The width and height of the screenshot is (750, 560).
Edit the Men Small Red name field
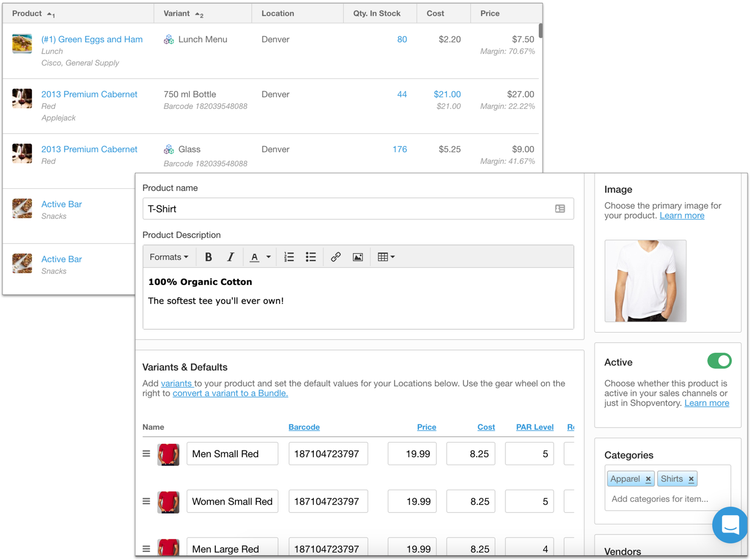click(232, 454)
